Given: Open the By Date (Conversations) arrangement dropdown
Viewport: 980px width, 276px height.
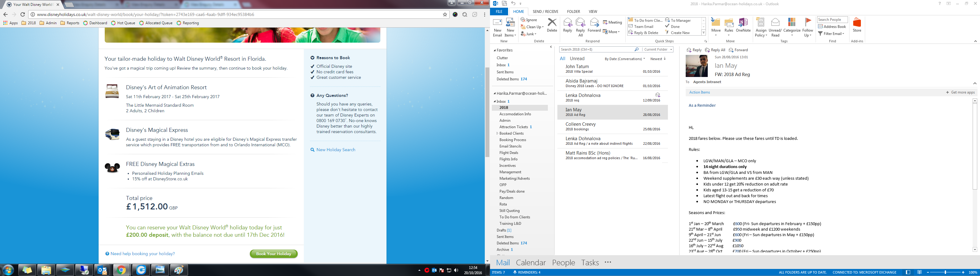Looking at the screenshot, I should coord(625,59).
